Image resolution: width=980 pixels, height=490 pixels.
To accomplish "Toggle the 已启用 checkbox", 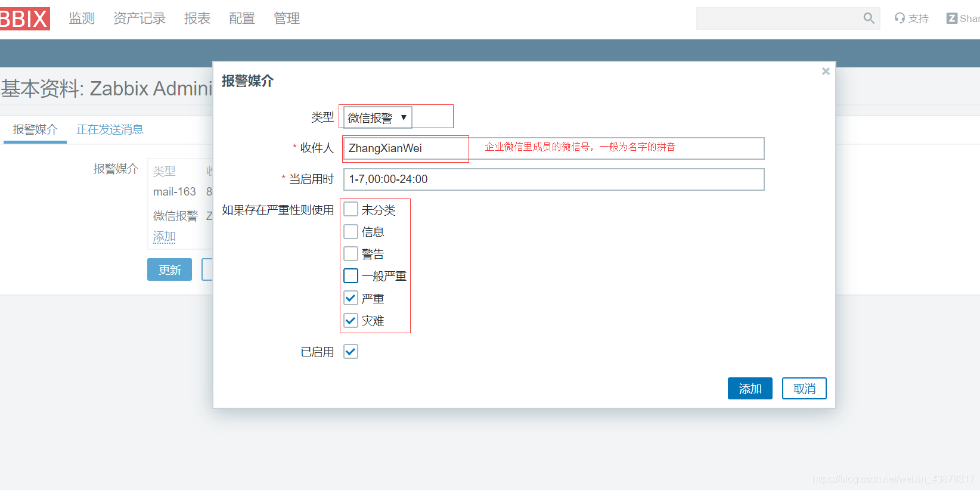I will point(351,352).
